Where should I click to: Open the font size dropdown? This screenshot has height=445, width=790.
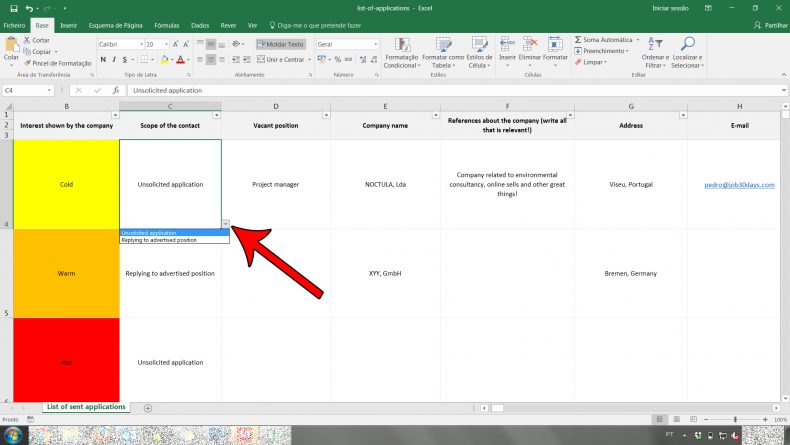[x=166, y=44]
